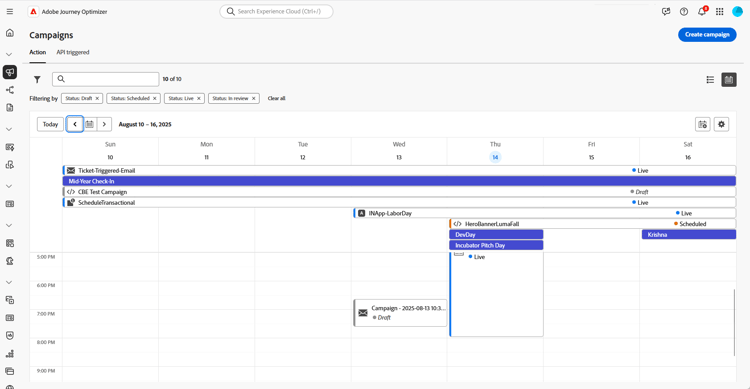Open the help question mark icon
Viewport: 750px width, 389px height.
(x=684, y=11)
